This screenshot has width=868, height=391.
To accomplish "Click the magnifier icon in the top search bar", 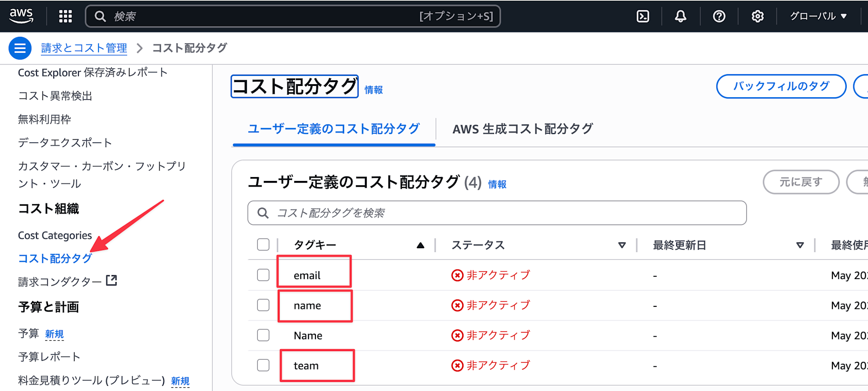I will tap(100, 16).
